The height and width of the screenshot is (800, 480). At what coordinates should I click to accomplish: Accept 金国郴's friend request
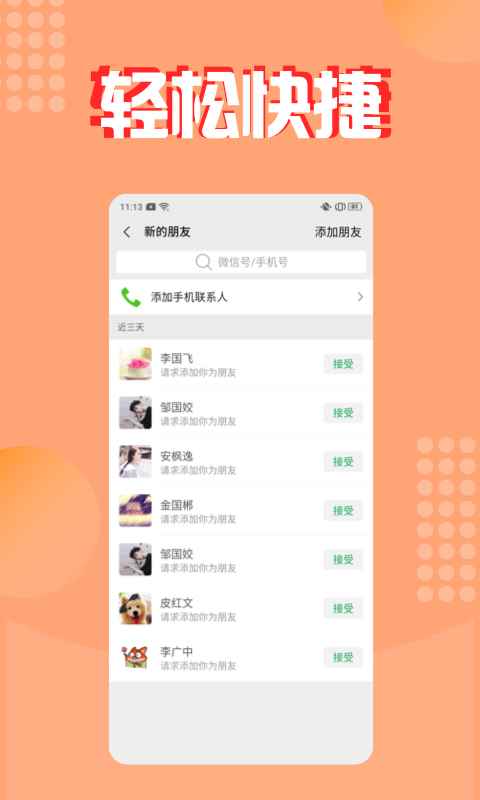(343, 511)
